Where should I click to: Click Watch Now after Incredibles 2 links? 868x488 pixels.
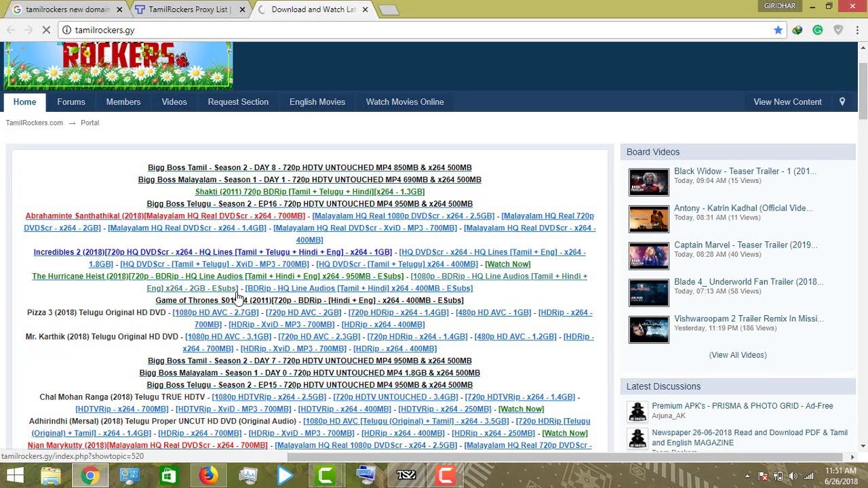508,264
